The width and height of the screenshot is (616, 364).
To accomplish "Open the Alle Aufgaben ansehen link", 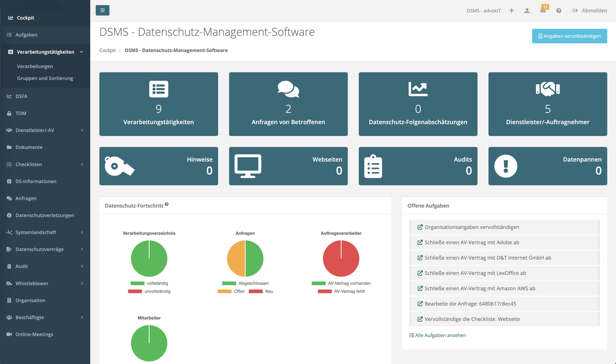I will click(438, 335).
